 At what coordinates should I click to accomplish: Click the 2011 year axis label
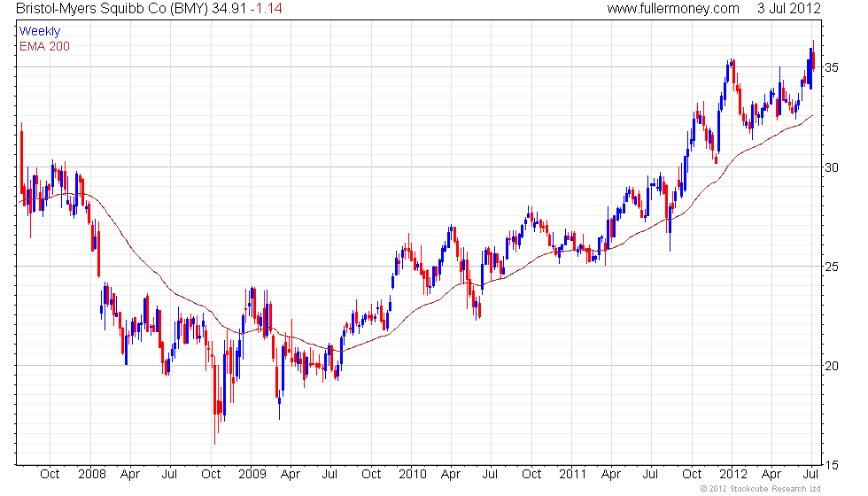point(572,475)
